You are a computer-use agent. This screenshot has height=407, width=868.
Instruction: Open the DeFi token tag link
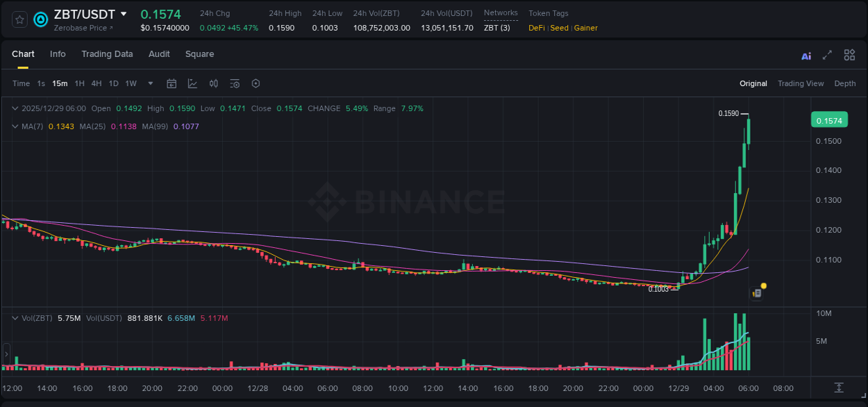(536, 28)
